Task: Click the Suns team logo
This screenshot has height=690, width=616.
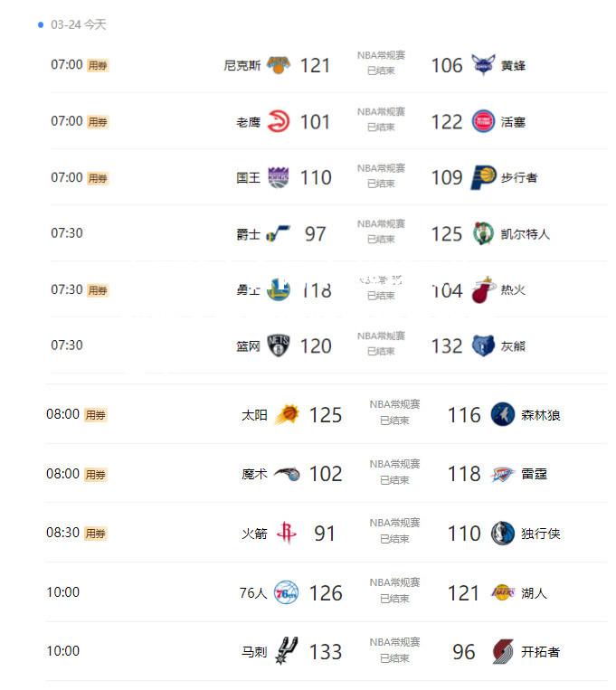Action: (x=287, y=414)
